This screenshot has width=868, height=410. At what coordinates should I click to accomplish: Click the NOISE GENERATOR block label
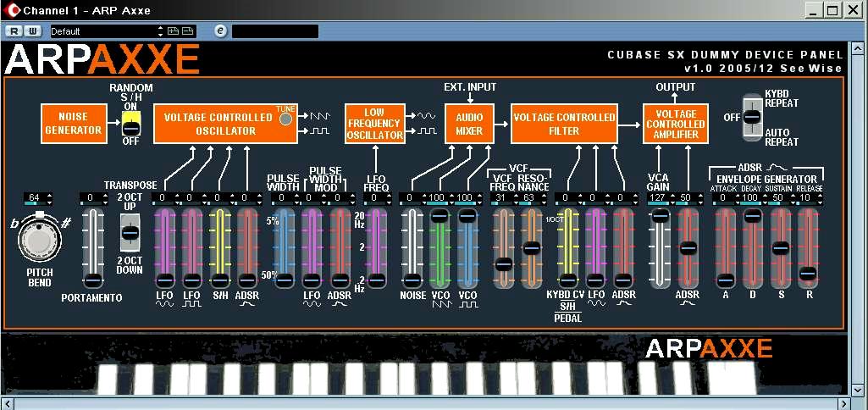pos(74,124)
